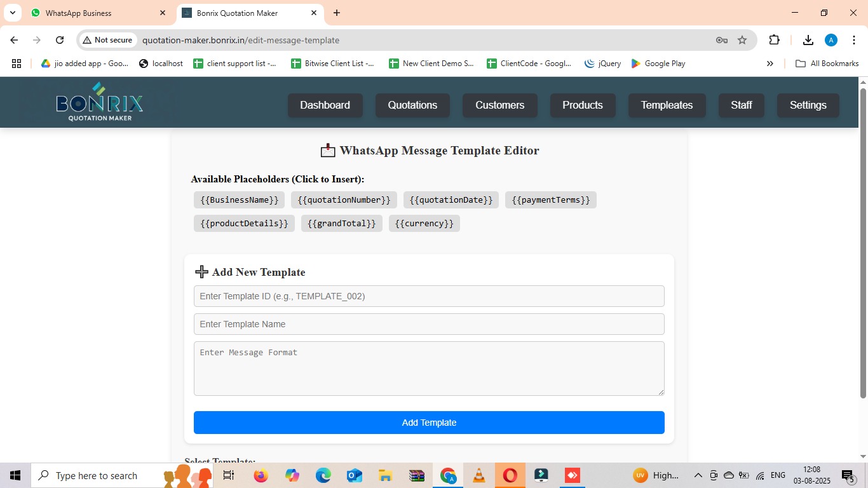Go back to the previous page
The image size is (868, 488).
(14, 40)
